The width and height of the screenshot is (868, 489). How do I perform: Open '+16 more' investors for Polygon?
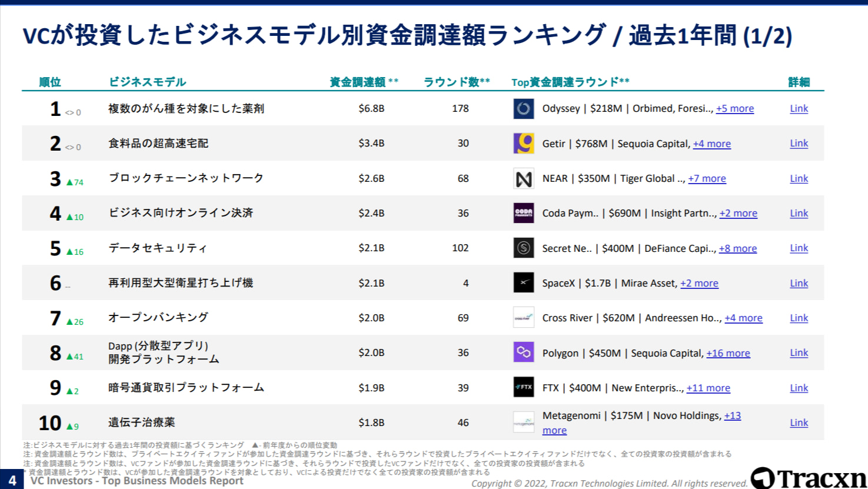[x=729, y=354]
